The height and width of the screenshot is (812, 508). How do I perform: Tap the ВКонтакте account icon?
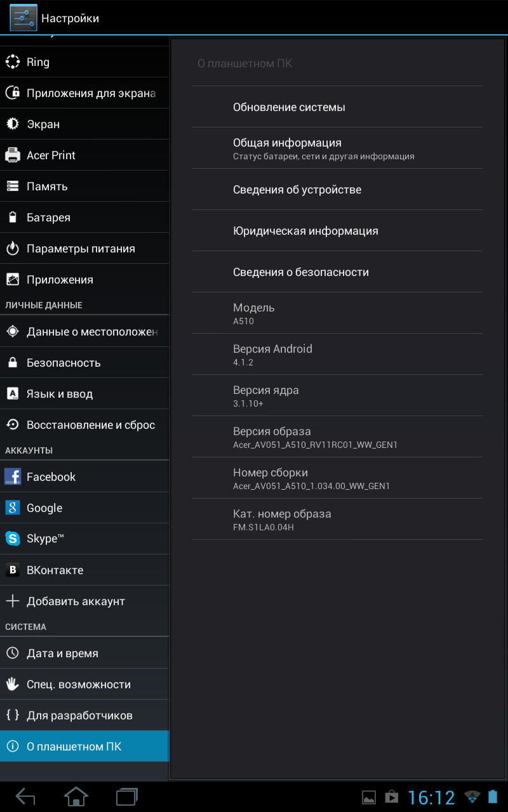pyautogui.click(x=13, y=570)
